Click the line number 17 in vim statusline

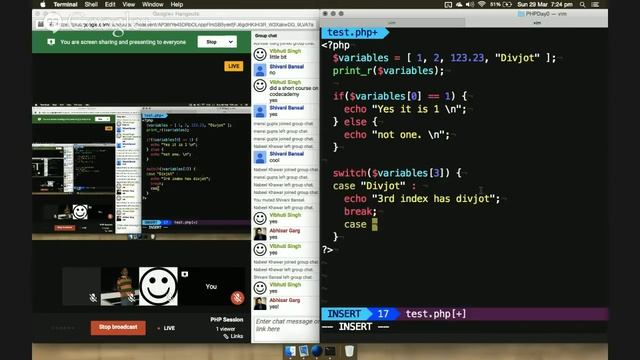pyautogui.click(x=383, y=314)
